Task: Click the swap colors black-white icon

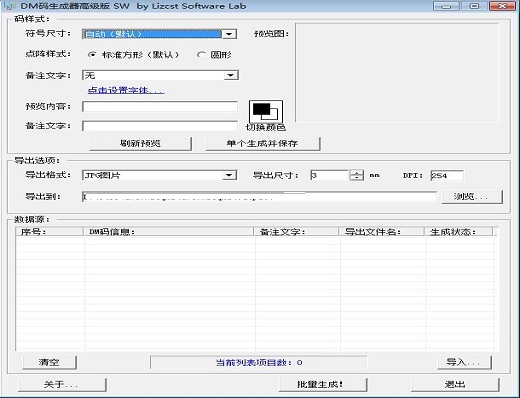Action: pos(266,112)
